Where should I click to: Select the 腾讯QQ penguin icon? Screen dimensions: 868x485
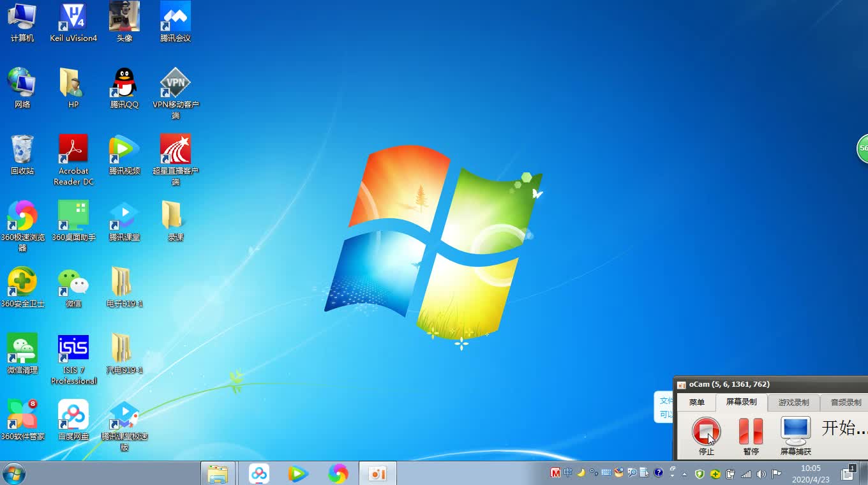pyautogui.click(x=124, y=88)
